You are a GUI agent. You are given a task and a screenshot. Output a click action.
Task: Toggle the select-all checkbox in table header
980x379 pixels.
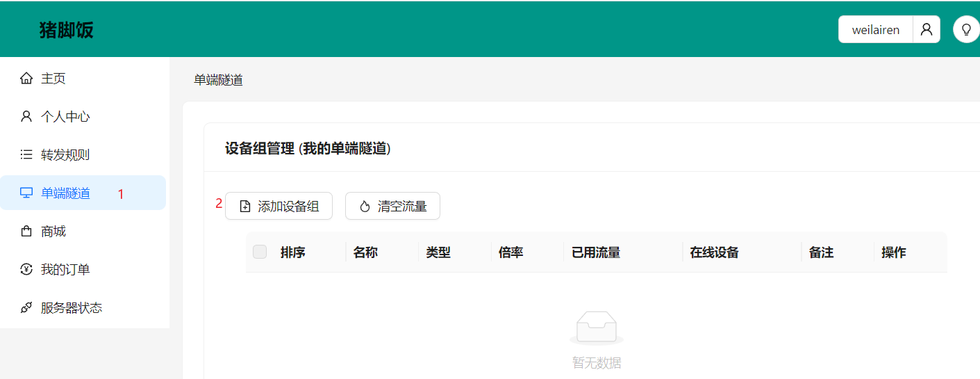(x=260, y=252)
